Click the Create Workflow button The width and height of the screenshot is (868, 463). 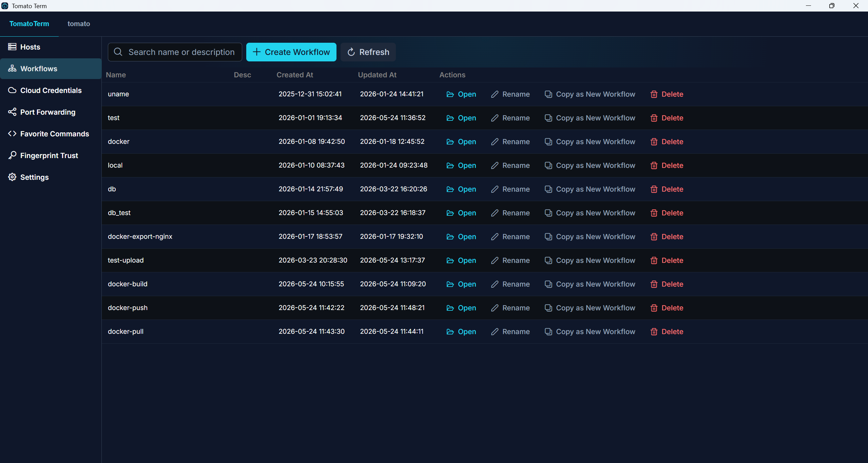291,52
